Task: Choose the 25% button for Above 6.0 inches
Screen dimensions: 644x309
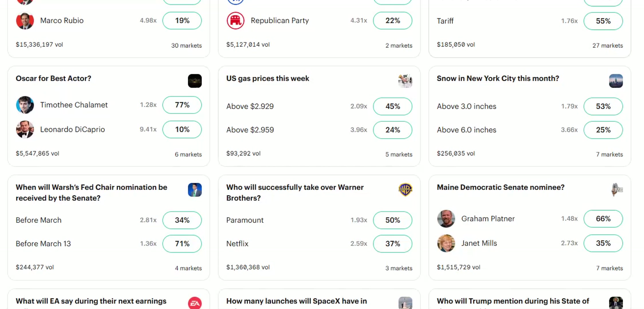Action: point(603,130)
